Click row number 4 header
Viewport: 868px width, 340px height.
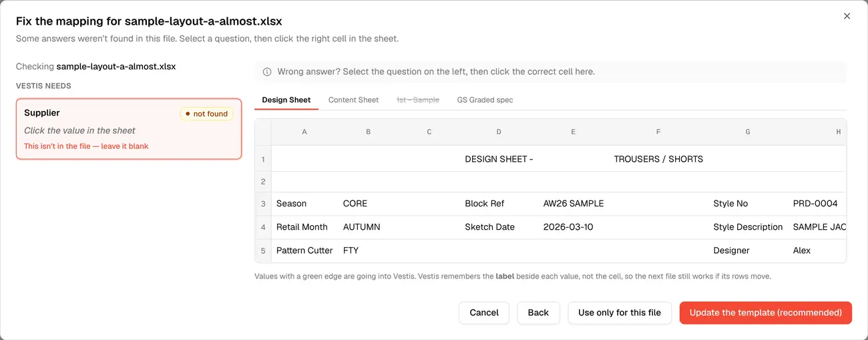263,227
